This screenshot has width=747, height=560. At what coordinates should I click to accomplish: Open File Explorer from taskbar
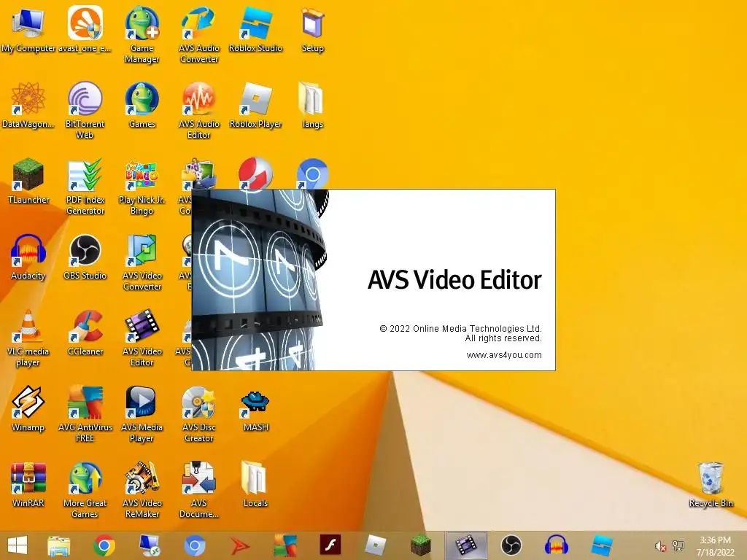59,545
